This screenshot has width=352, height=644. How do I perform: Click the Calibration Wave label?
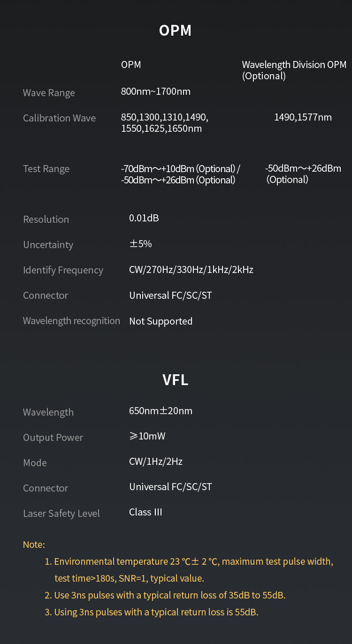(59, 118)
